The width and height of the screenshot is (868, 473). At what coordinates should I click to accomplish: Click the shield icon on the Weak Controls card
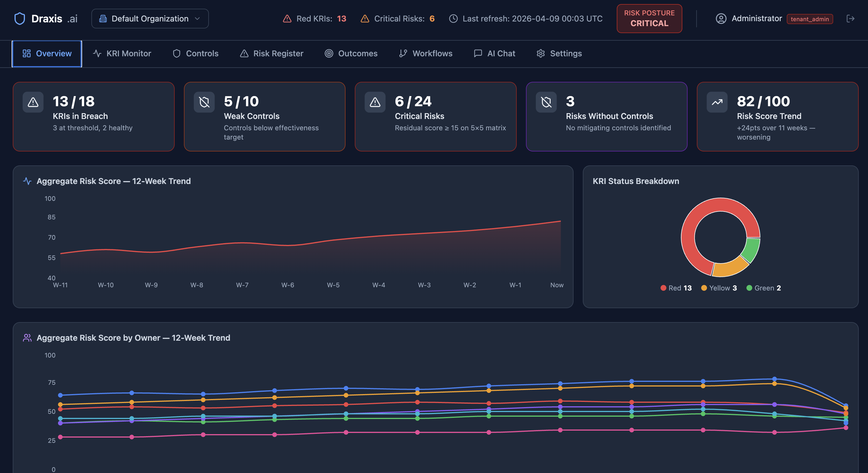[x=204, y=102]
